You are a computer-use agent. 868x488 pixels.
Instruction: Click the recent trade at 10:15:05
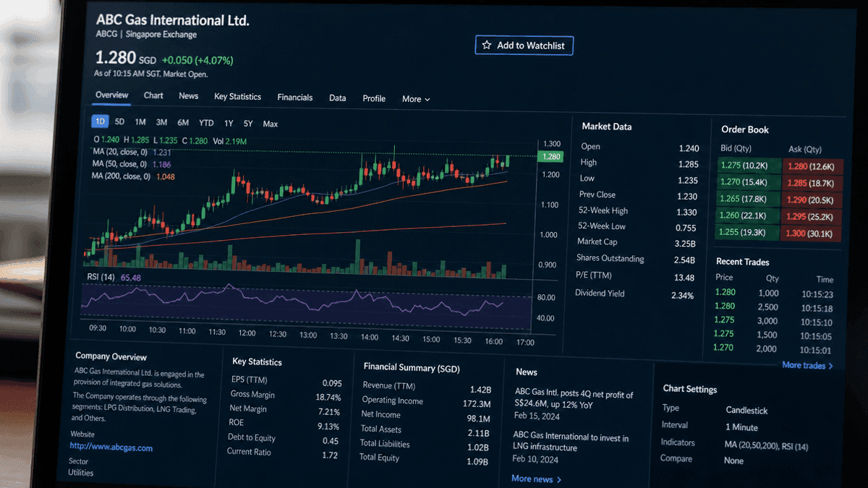click(x=773, y=335)
